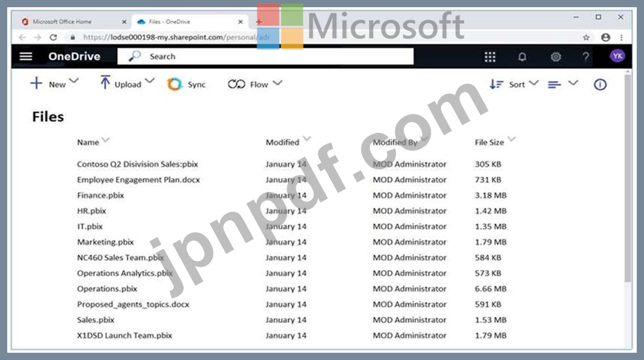This screenshot has width=644, height=360.
Task: Open the Modified By column dropdown
Action: point(425,139)
